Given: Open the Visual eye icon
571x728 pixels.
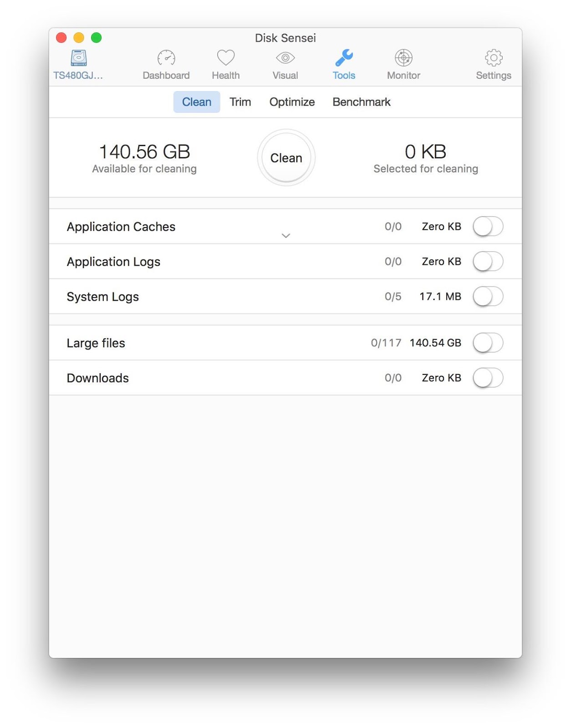Looking at the screenshot, I should (x=285, y=58).
